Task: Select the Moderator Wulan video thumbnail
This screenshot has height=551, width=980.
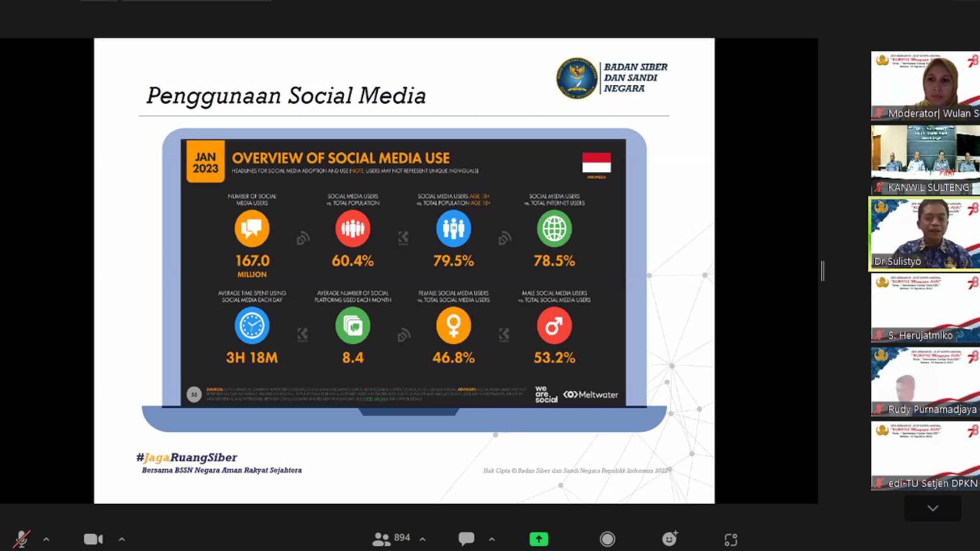Action: (x=924, y=86)
